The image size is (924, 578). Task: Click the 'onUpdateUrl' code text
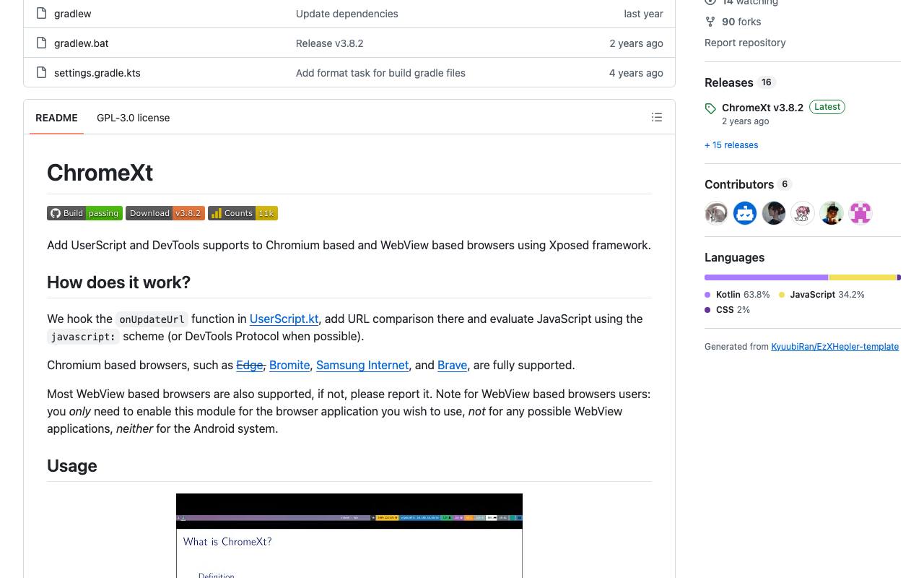tap(152, 319)
